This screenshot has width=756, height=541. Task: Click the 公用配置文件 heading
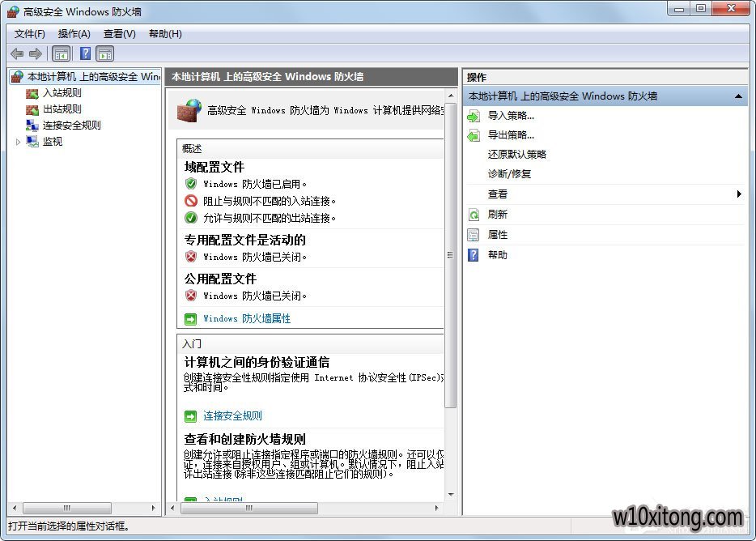pos(220,279)
